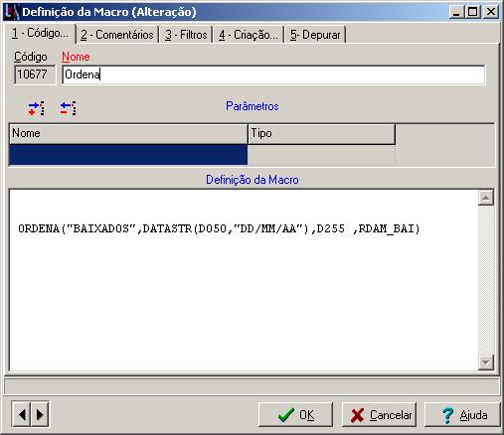Click the Tipo column header in parameters
The width and height of the screenshot is (504, 435).
321,134
